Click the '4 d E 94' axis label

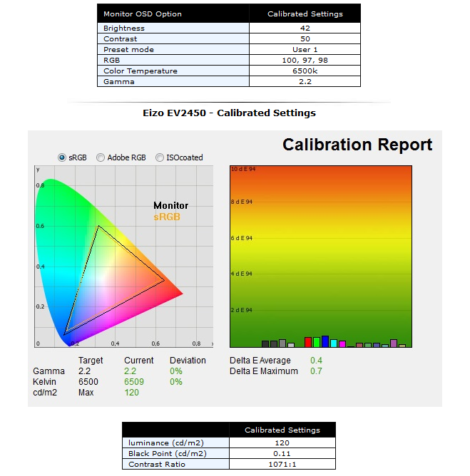[x=242, y=274]
